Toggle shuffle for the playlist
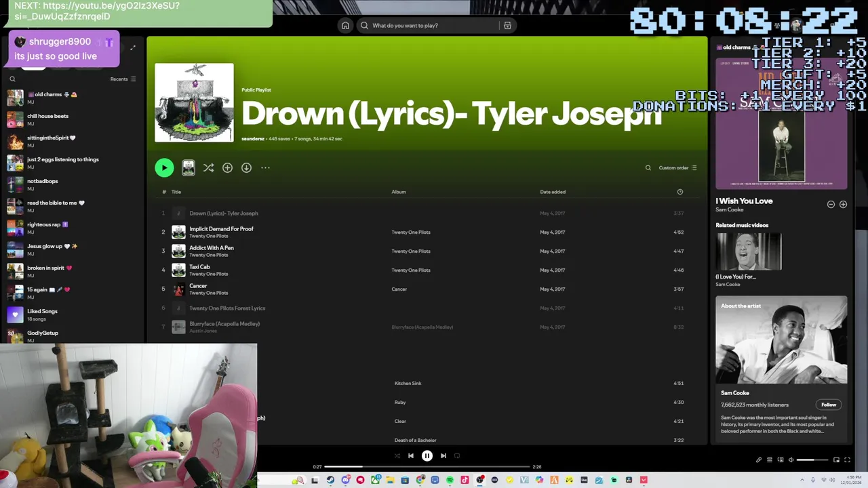The height and width of the screenshot is (488, 868). (x=208, y=167)
